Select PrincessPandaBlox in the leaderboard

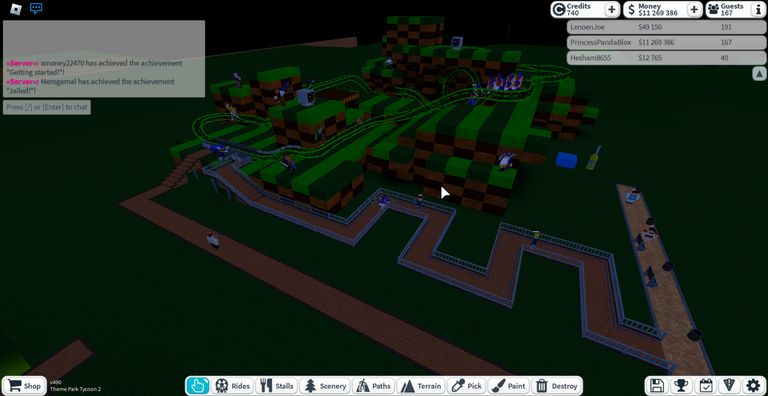666,43
